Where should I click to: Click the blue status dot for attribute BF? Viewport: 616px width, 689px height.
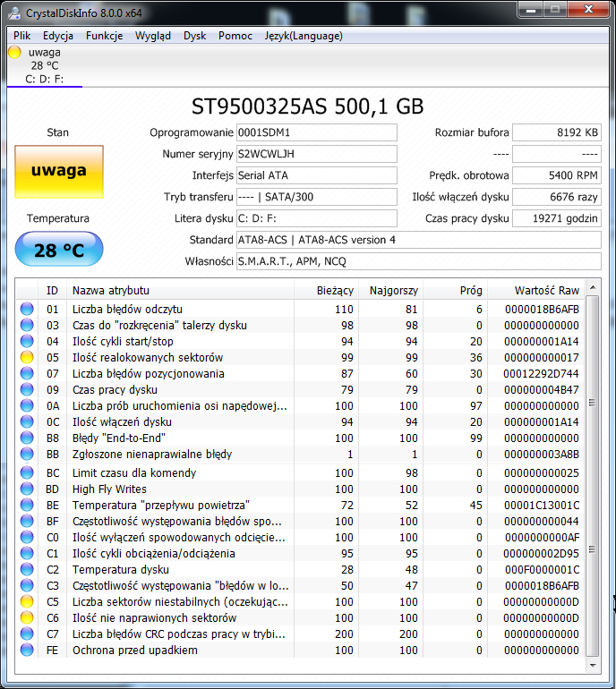click(27, 521)
